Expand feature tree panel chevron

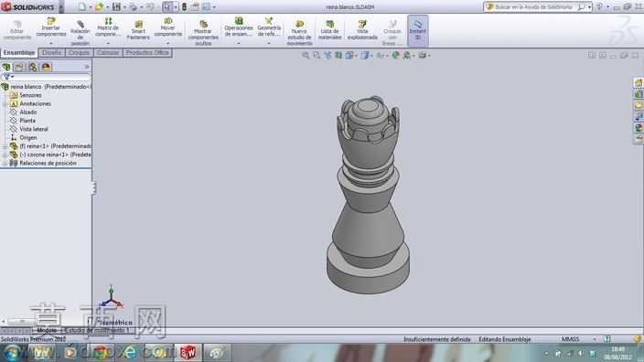[87, 67]
